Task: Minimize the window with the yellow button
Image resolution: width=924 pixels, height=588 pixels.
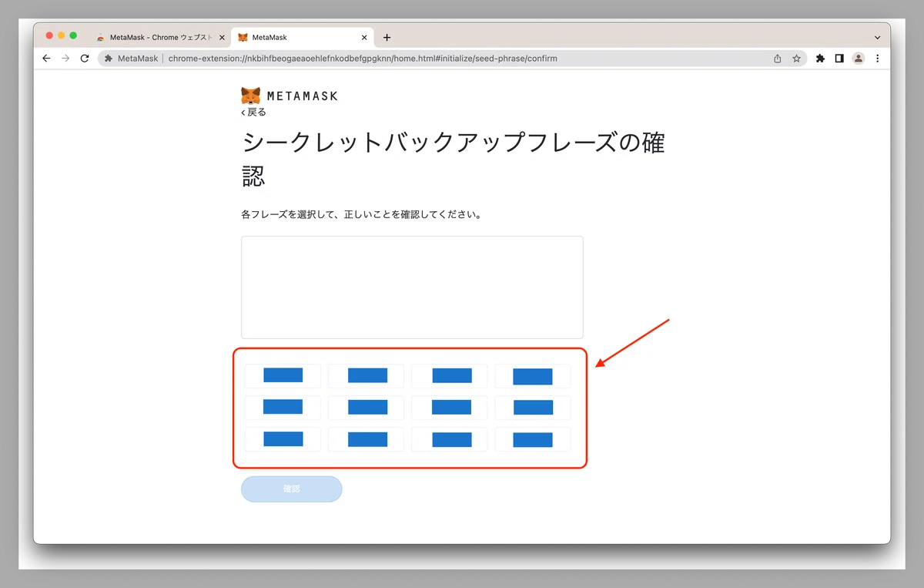Action: [x=62, y=35]
